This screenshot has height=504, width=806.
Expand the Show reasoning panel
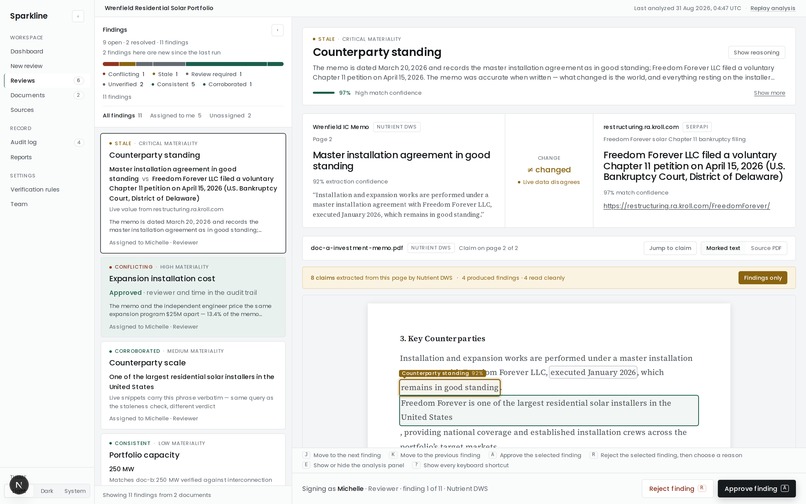point(756,52)
